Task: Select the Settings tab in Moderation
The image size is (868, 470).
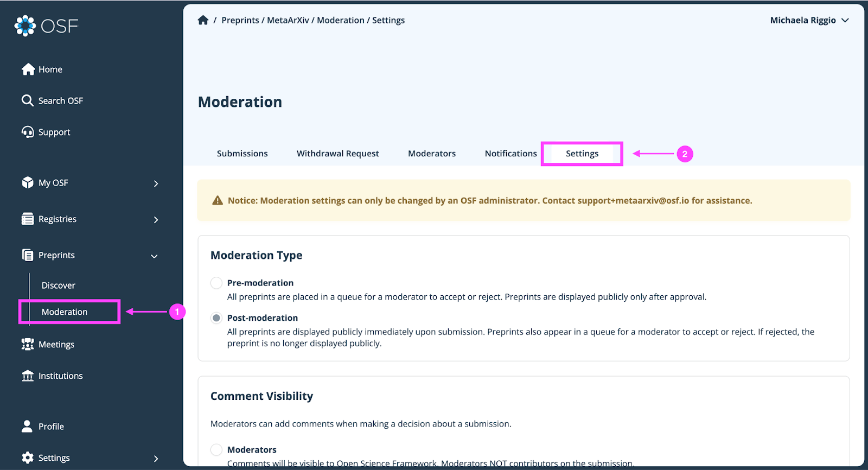Action: click(582, 154)
